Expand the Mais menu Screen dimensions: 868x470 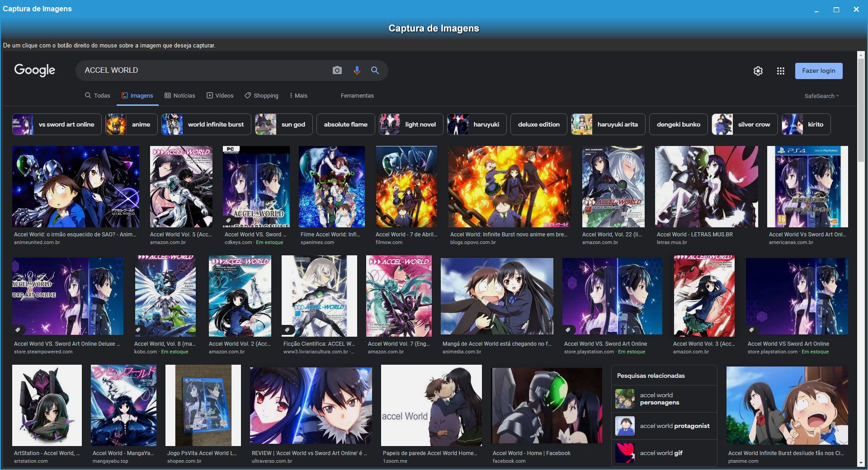[x=298, y=96]
